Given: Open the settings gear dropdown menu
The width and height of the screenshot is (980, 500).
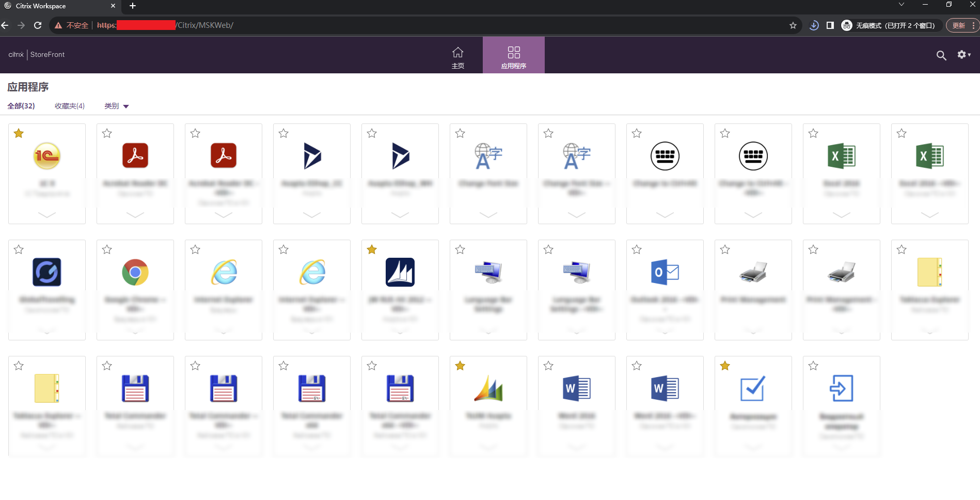Looking at the screenshot, I should tap(963, 55).
